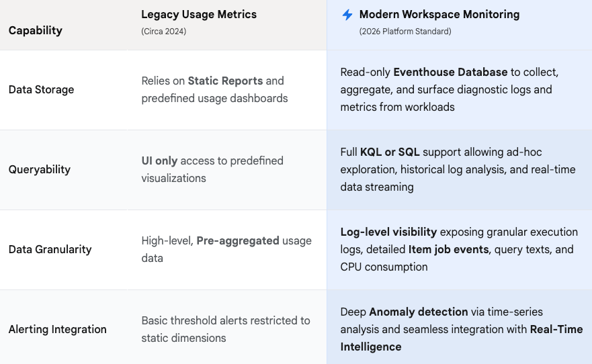This screenshot has height=364, width=592.
Task: Click the bold Eventhouse Database text
Action: pos(450,72)
